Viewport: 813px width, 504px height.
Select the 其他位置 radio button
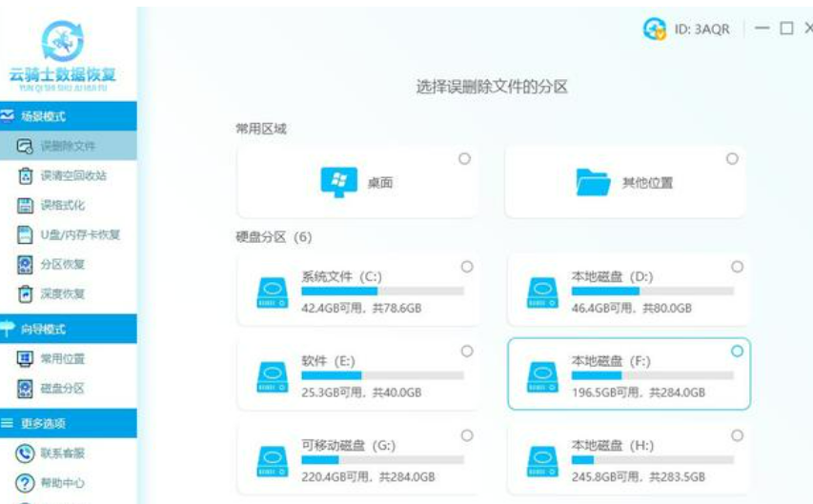(732, 159)
